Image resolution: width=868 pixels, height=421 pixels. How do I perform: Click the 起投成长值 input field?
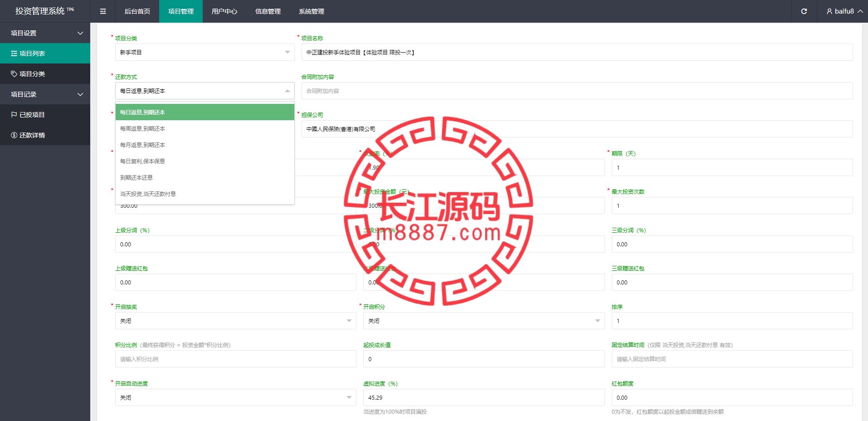484,359
